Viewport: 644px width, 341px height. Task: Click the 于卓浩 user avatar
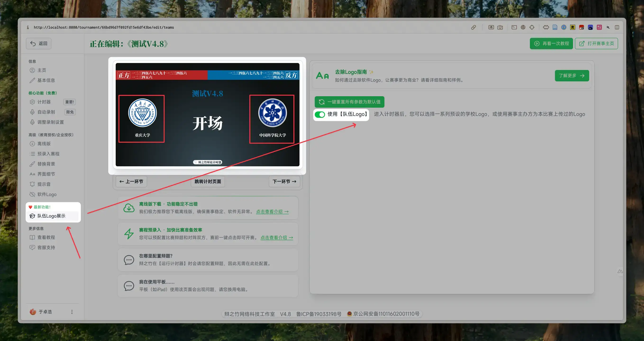tap(33, 312)
